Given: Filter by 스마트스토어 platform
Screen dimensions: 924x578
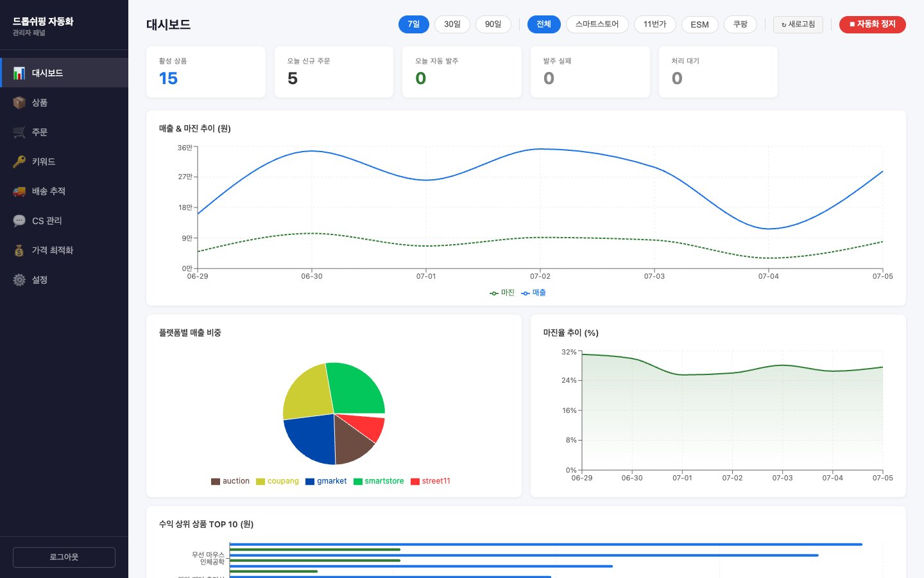Looking at the screenshot, I should (597, 24).
